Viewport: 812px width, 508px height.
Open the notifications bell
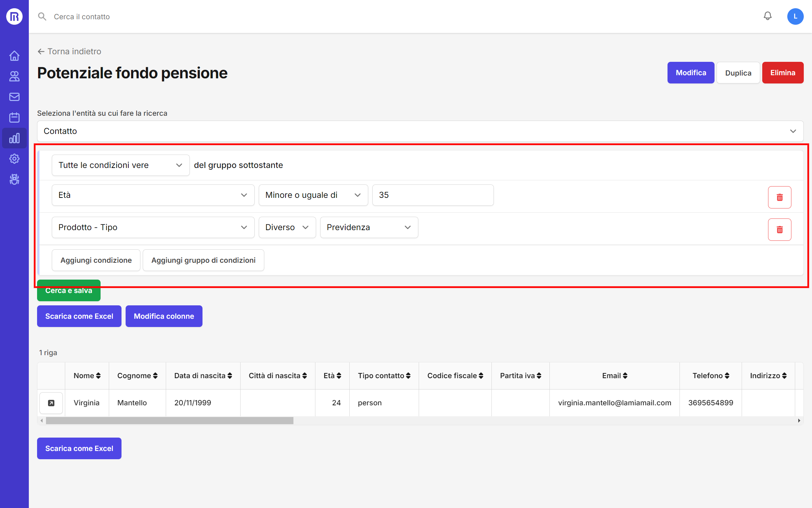[767, 16]
